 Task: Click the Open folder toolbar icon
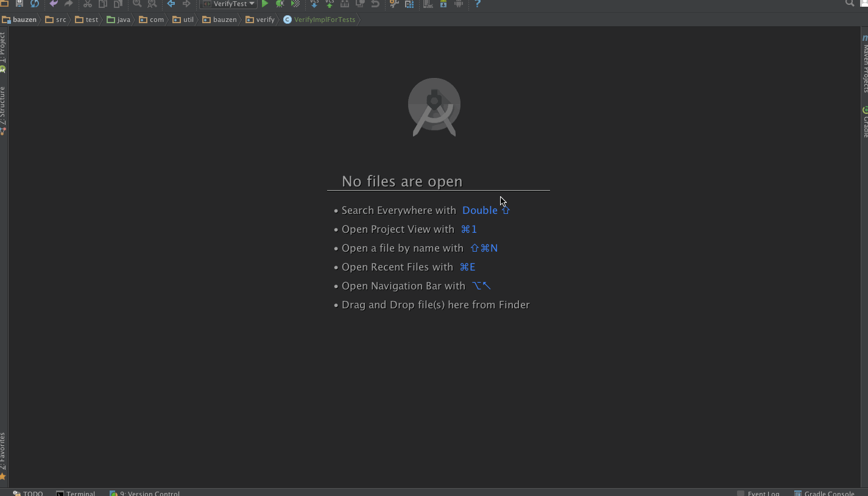coord(4,4)
